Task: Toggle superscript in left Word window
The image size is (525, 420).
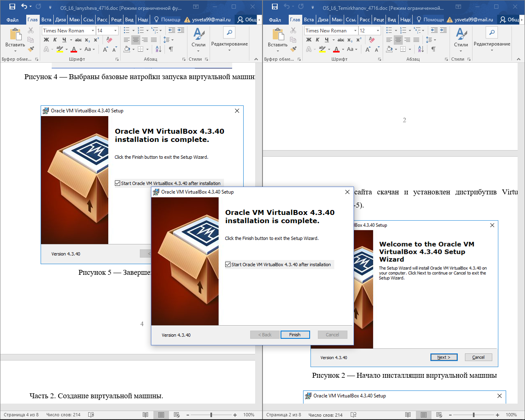Action: click(x=96, y=40)
